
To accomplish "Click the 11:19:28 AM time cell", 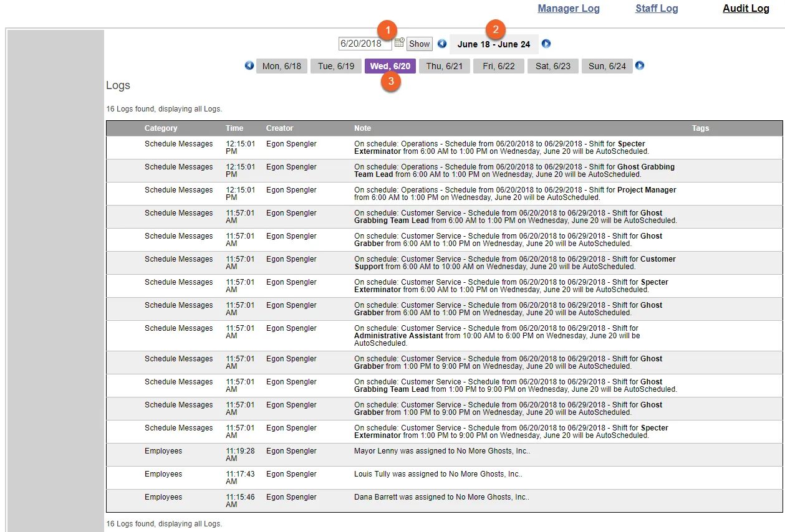I will click(240, 455).
